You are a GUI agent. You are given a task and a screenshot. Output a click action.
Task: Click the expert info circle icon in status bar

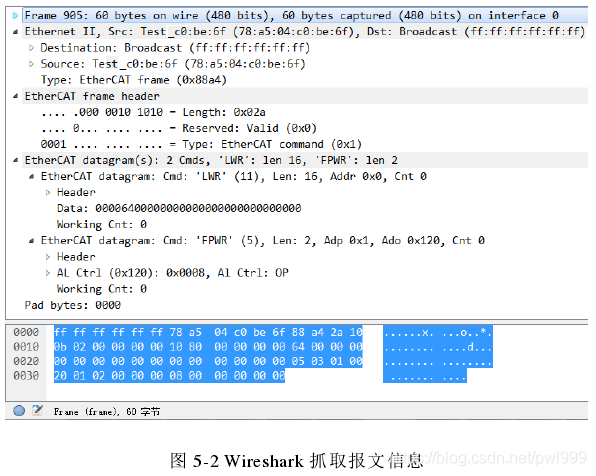click(x=19, y=411)
